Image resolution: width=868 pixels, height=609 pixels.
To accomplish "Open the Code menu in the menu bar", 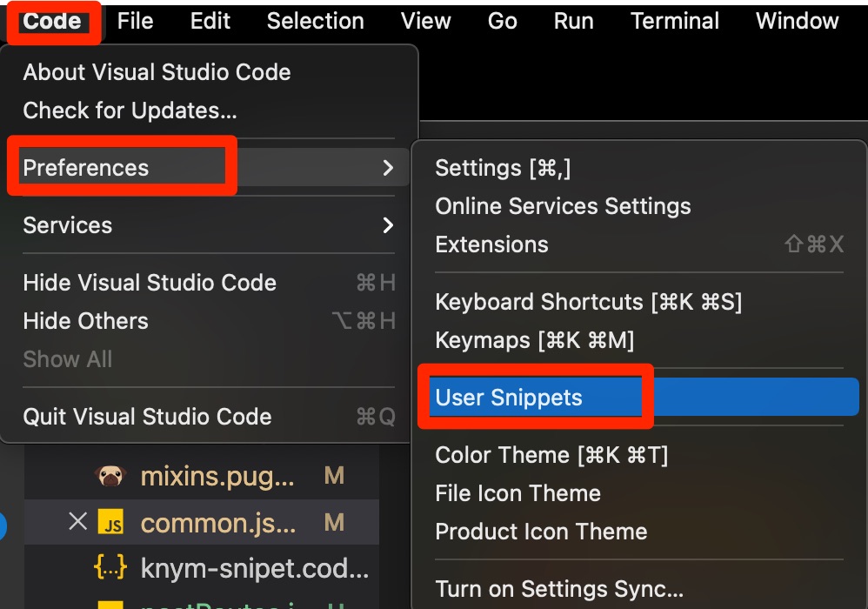I will pos(52,21).
